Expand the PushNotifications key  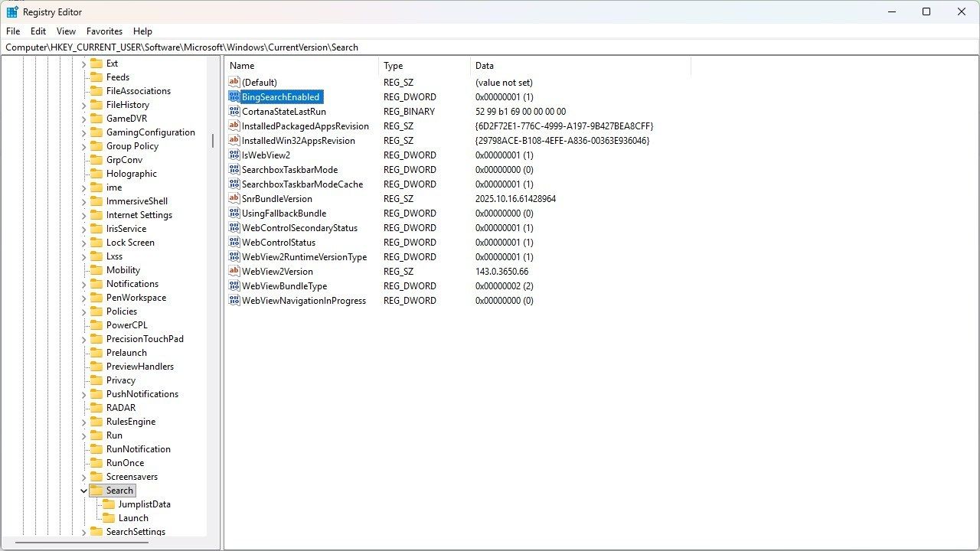click(x=83, y=394)
